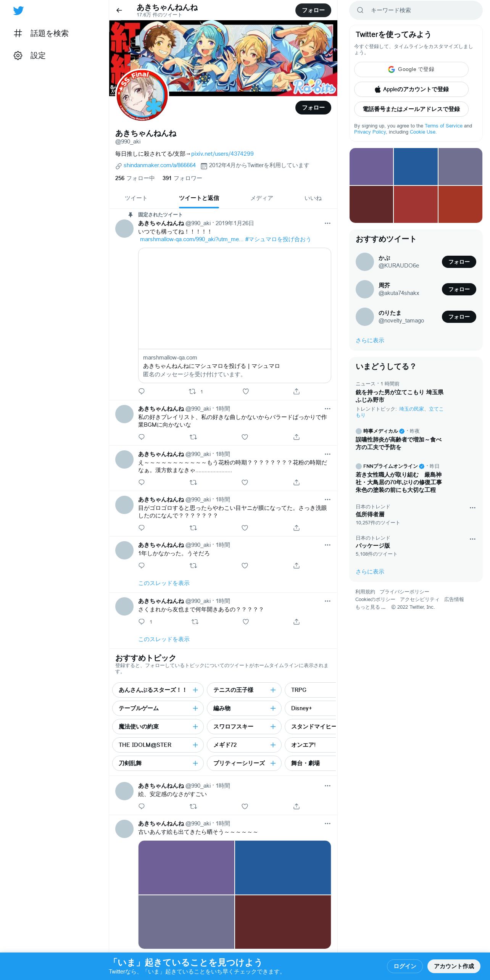Viewport: 490px width, 980px height.
Task: Go back with the left arrow icon
Action: click(119, 10)
